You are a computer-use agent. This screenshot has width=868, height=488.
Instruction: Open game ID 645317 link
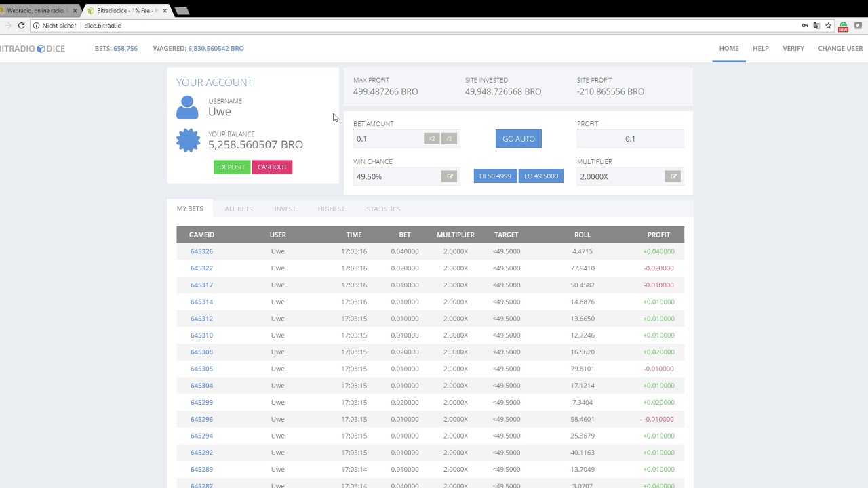(201, 285)
